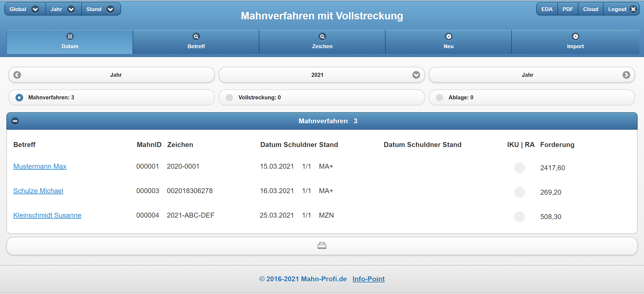This screenshot has width=644, height=294.
Task: Click the right arrow icon for next Jahr
Action: (x=626, y=75)
